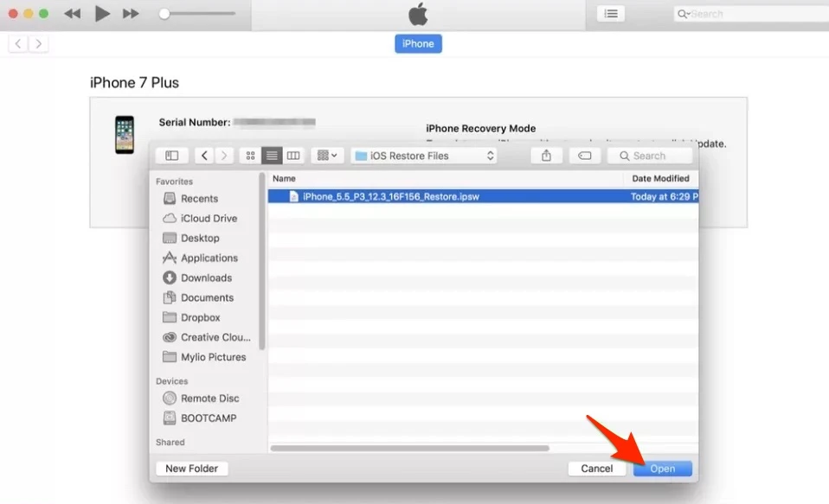Click the Play button in iTunes
This screenshot has width=829, height=504.
102,14
